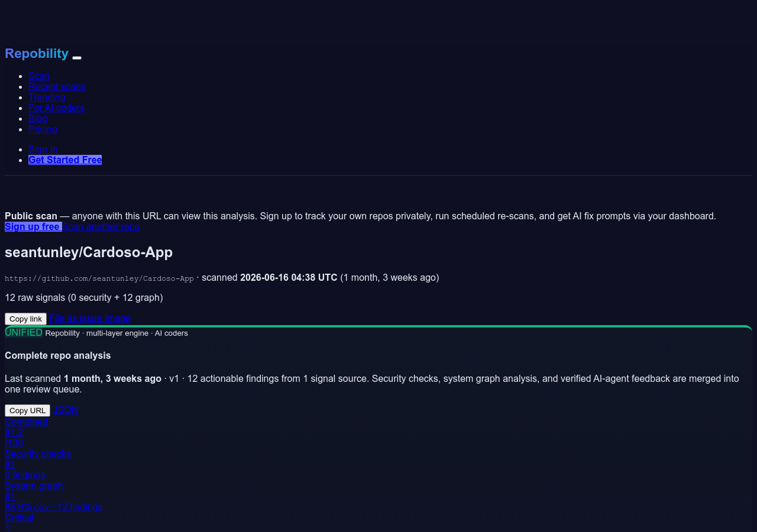Open the JSON link
Viewport: 757px width, 532px height.
pyautogui.click(x=66, y=410)
